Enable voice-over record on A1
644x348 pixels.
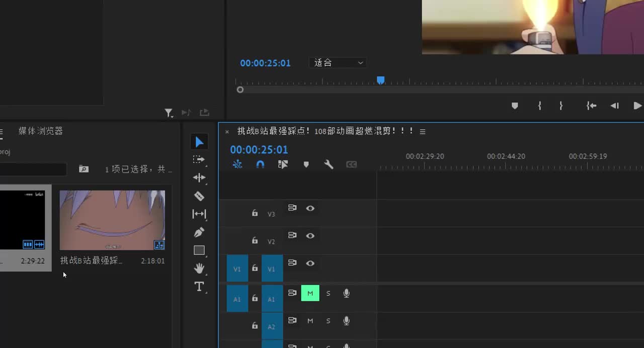click(347, 293)
